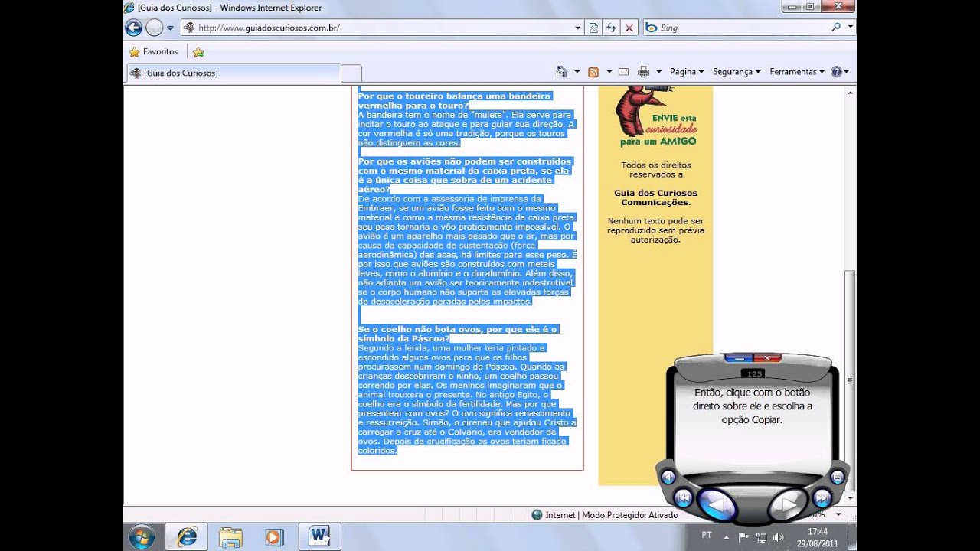Click the player's volume speaker icon
This screenshot has width=980, height=551.
[668, 477]
